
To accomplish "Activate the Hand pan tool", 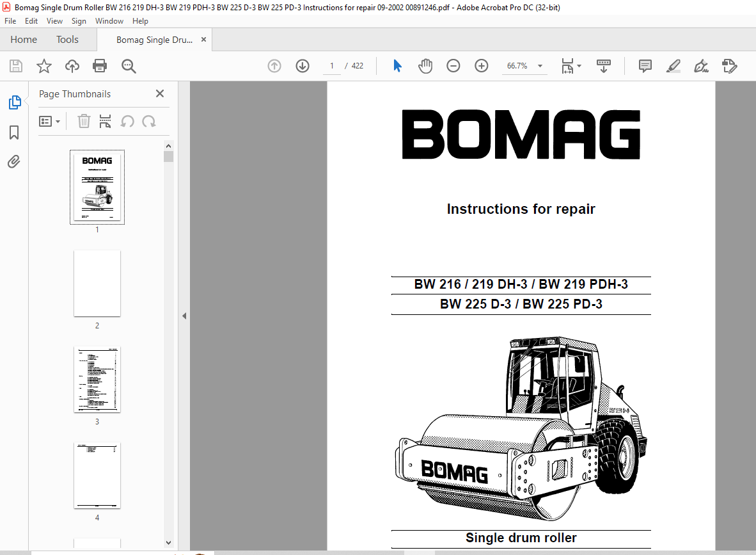I will coord(425,66).
